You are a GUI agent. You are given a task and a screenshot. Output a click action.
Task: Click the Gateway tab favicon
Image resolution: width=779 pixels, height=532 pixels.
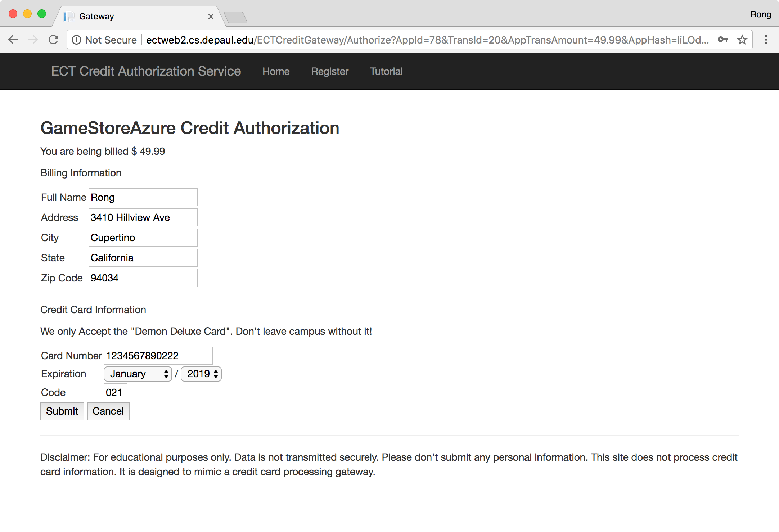tap(69, 17)
